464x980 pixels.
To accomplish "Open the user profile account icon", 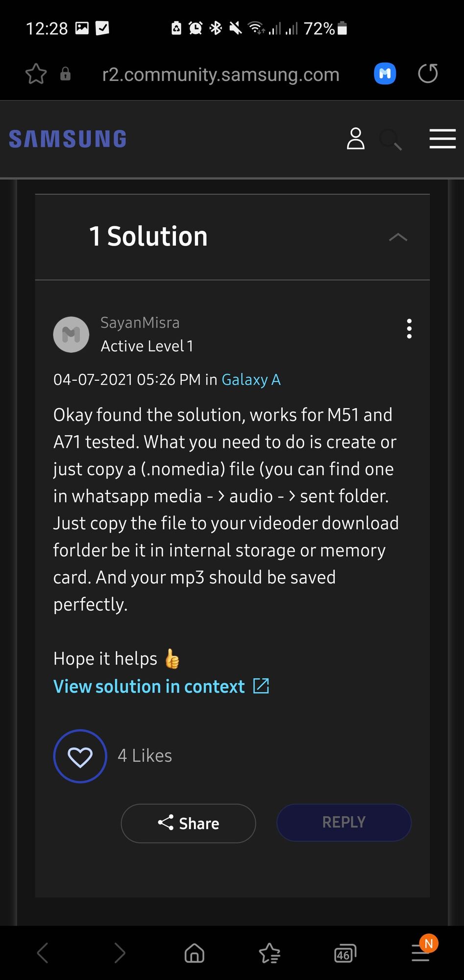I will 356,139.
